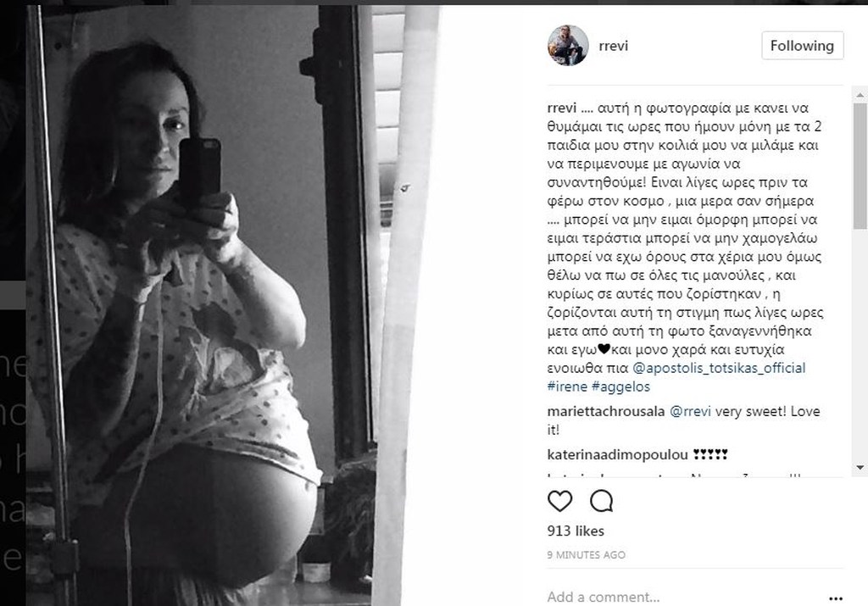This screenshot has width=868, height=606.
Task: Toggle the Following button
Action: coord(802,46)
